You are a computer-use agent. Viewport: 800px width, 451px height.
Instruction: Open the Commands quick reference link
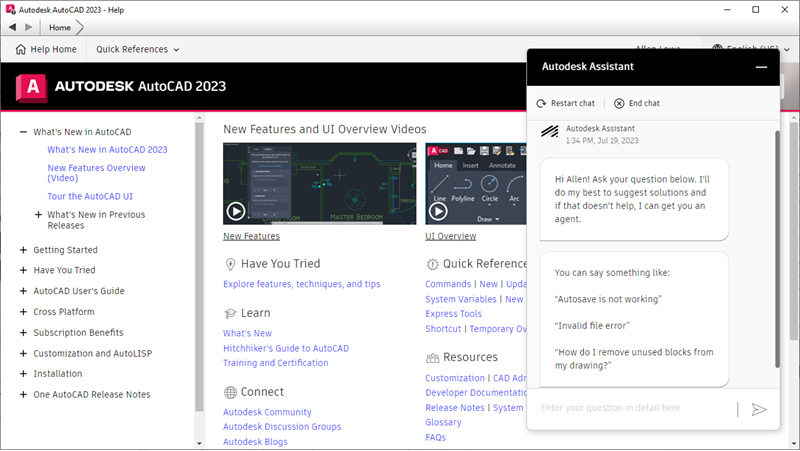point(448,284)
